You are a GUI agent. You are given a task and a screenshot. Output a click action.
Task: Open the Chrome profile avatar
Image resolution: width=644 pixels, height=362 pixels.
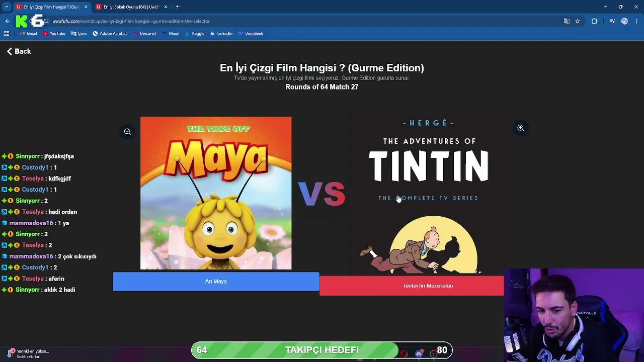(x=624, y=21)
